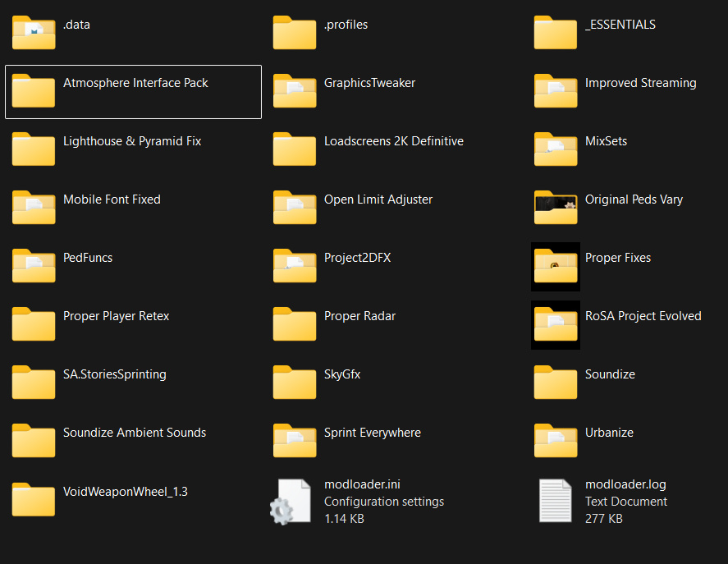Select the Project2DFX folder
This screenshot has height=564, width=728.
(357, 258)
